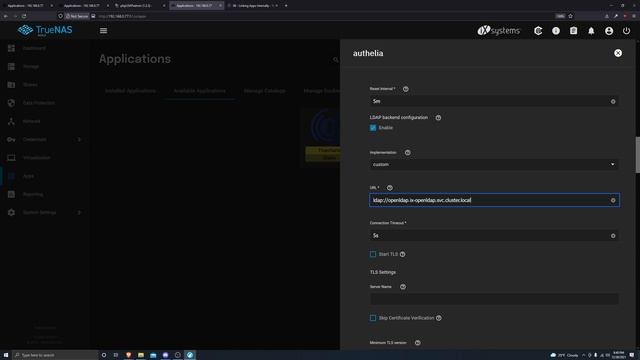Enable the Start TLS checkbox
This screenshot has height=360, width=640.
click(373, 254)
